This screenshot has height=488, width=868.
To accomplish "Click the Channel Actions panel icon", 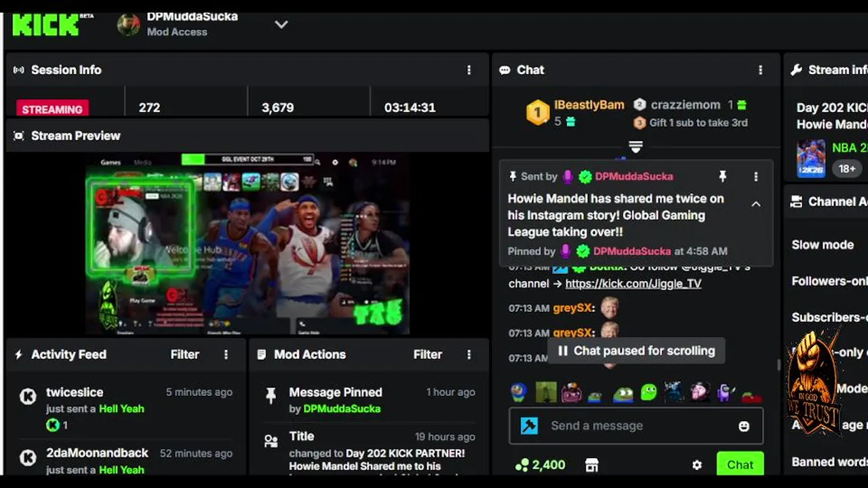I will [x=796, y=201].
